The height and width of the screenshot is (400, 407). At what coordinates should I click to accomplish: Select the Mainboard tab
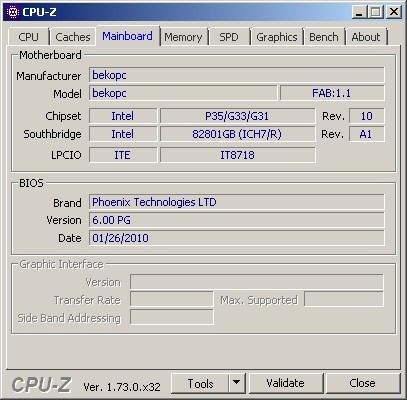pyautogui.click(x=127, y=36)
